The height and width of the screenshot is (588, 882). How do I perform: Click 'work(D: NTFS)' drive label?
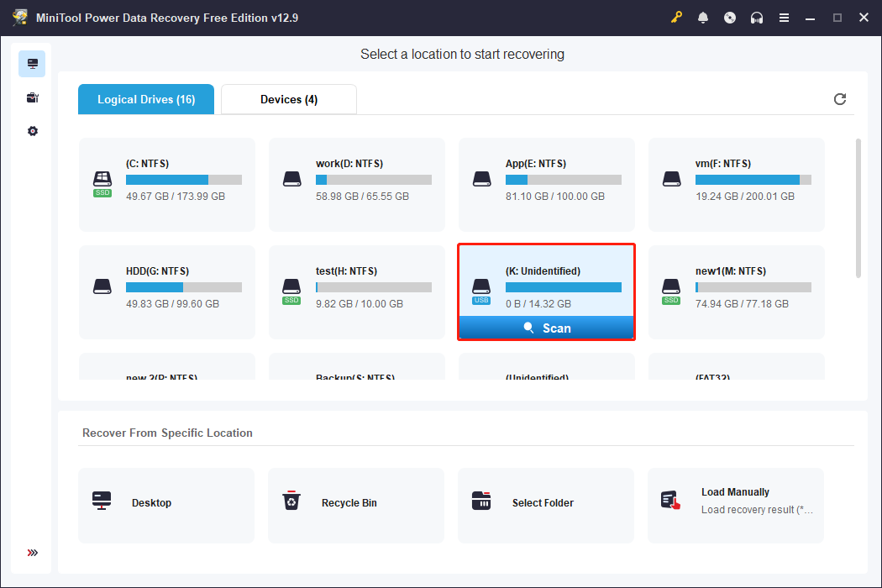349,164
